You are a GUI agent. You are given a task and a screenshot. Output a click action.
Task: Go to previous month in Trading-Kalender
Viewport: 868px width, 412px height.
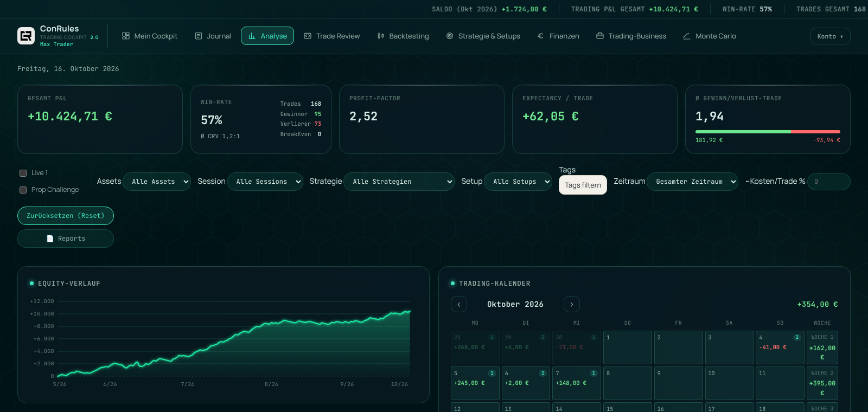[459, 304]
